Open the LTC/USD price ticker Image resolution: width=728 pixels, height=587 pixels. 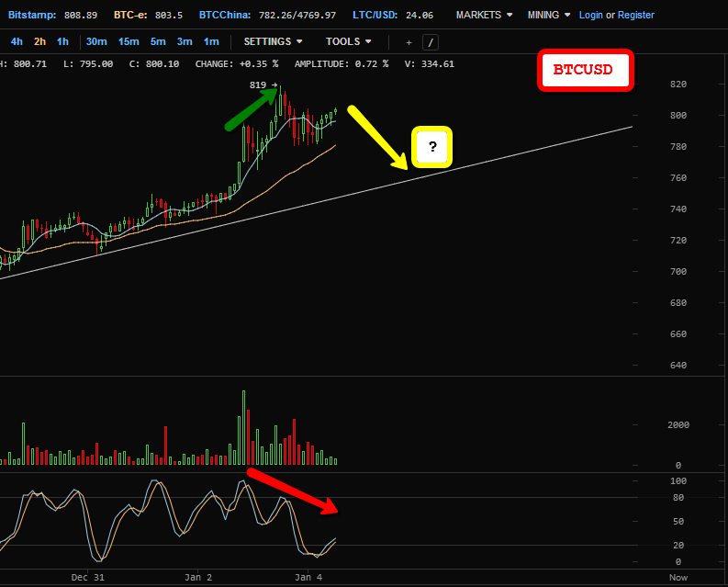click(x=393, y=15)
